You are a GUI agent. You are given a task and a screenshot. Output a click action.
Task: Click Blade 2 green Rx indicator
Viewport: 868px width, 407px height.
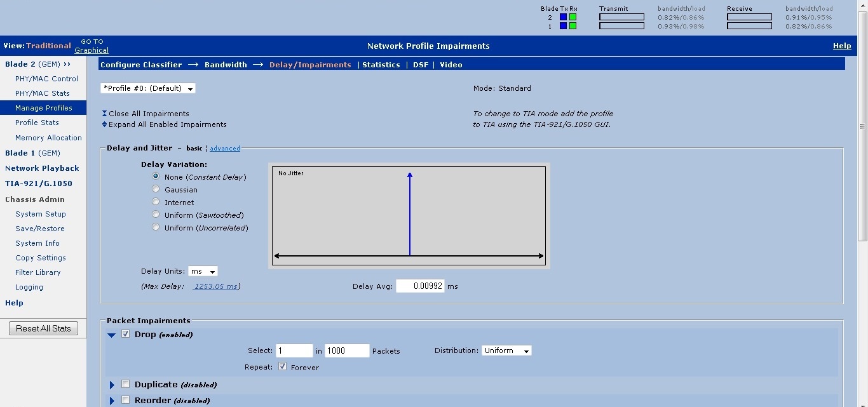(573, 17)
